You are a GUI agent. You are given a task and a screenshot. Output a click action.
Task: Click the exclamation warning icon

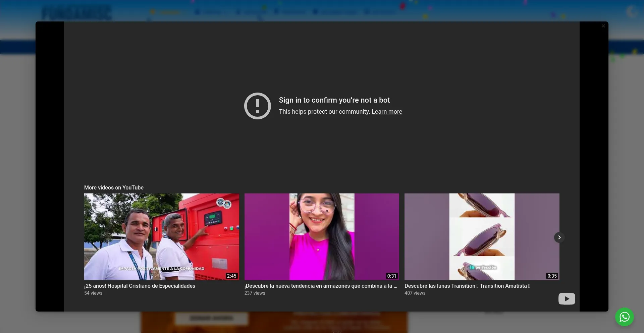point(258,106)
